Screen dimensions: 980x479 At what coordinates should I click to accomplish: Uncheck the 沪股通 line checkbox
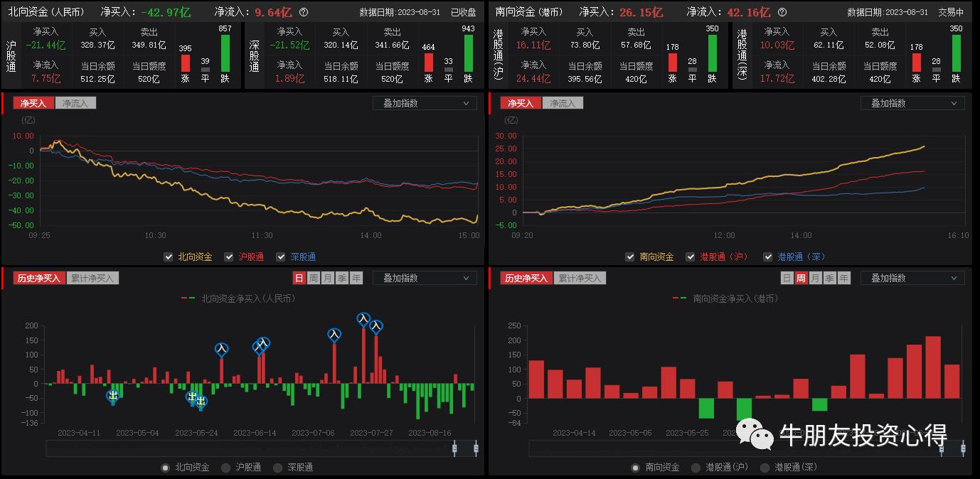click(229, 257)
